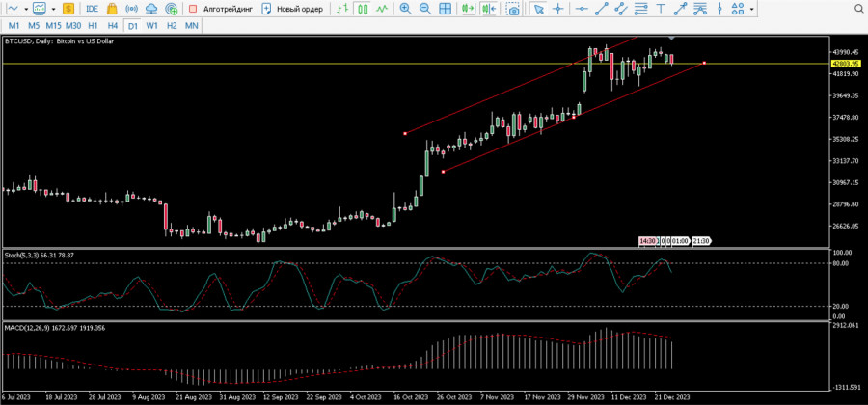Switch to the H4 timeframe
Screen dimensions: 868x405
point(113,25)
